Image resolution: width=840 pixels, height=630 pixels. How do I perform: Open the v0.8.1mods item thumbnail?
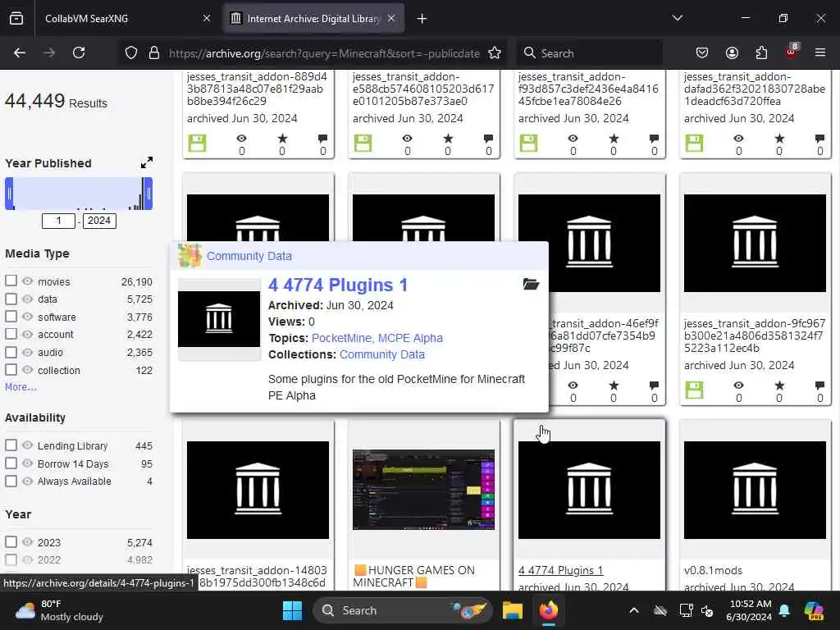[x=755, y=490]
